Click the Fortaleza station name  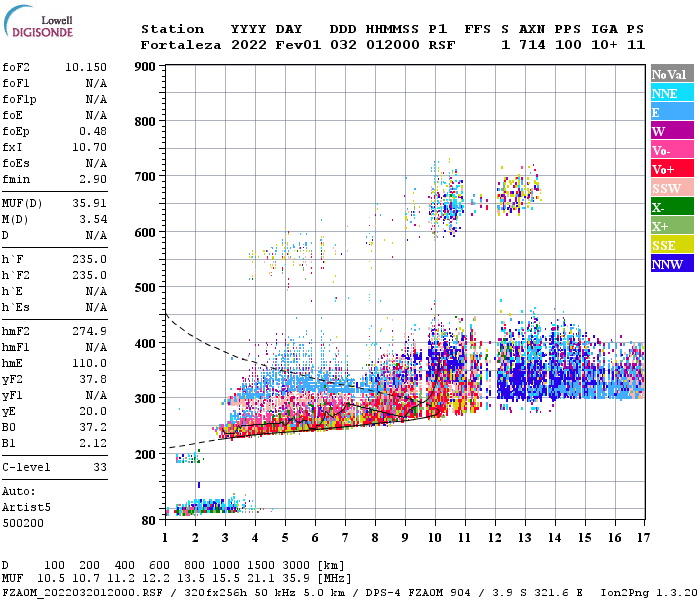point(181,45)
